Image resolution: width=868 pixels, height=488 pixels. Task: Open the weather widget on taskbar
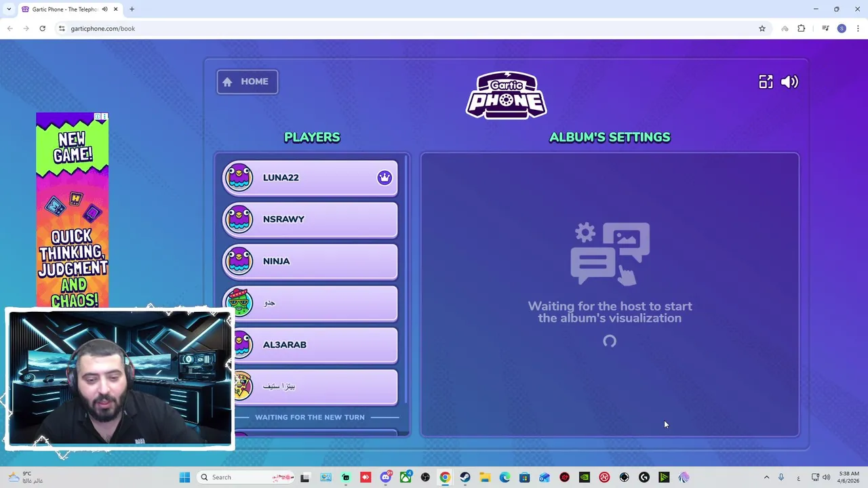(24, 477)
